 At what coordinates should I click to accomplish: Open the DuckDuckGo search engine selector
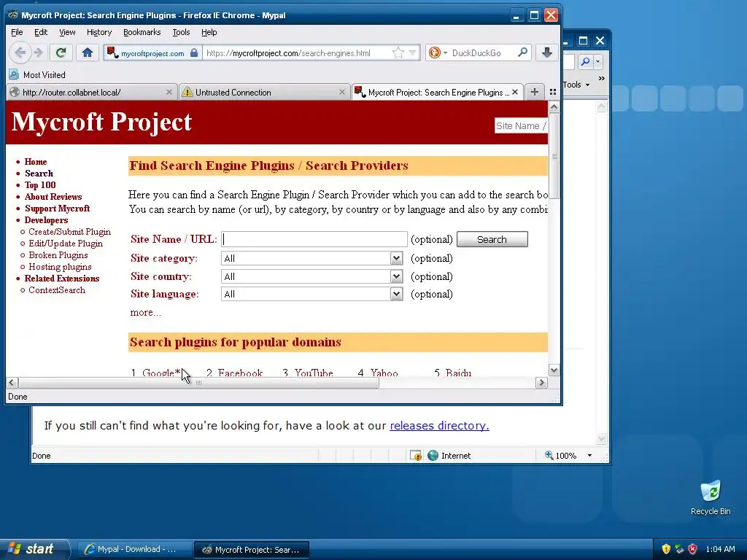pyautogui.click(x=438, y=52)
